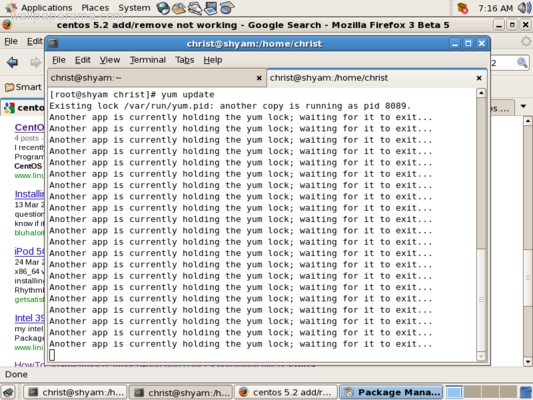Open terminal Tabs menu
This screenshot has width=533, height=400.
[185, 60]
